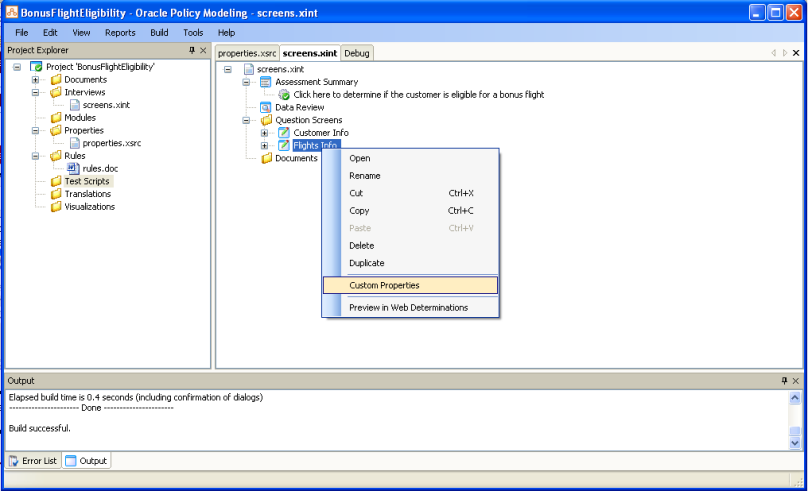Screen dimensions: 808x491
Task: Expand the Customer Info screen node
Action: [264, 133]
